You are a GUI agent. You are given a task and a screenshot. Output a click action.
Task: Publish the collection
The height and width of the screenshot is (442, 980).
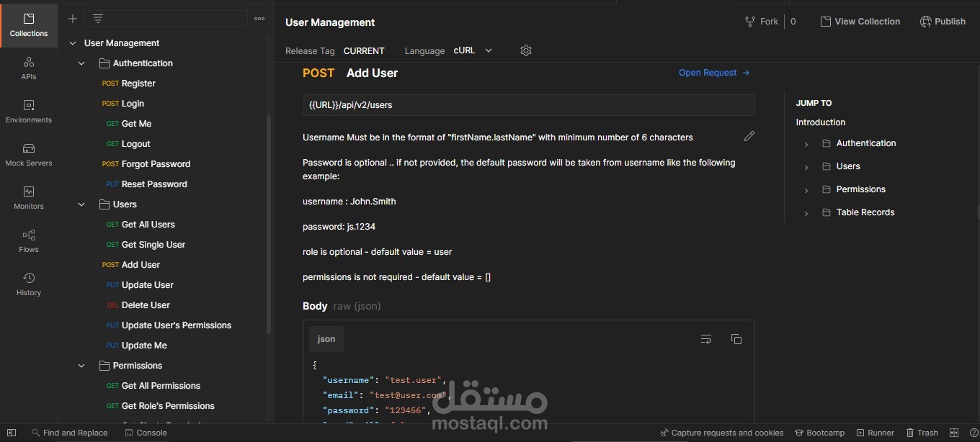pos(943,21)
